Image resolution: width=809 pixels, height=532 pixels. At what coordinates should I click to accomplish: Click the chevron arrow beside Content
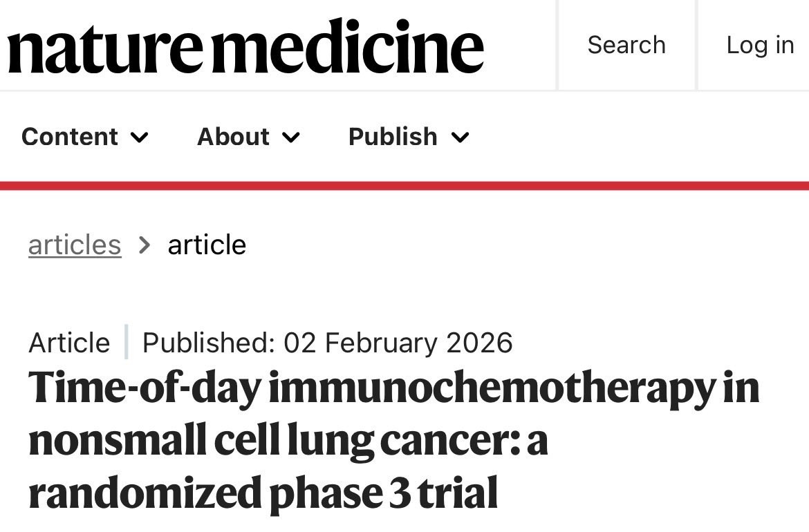[x=140, y=137]
